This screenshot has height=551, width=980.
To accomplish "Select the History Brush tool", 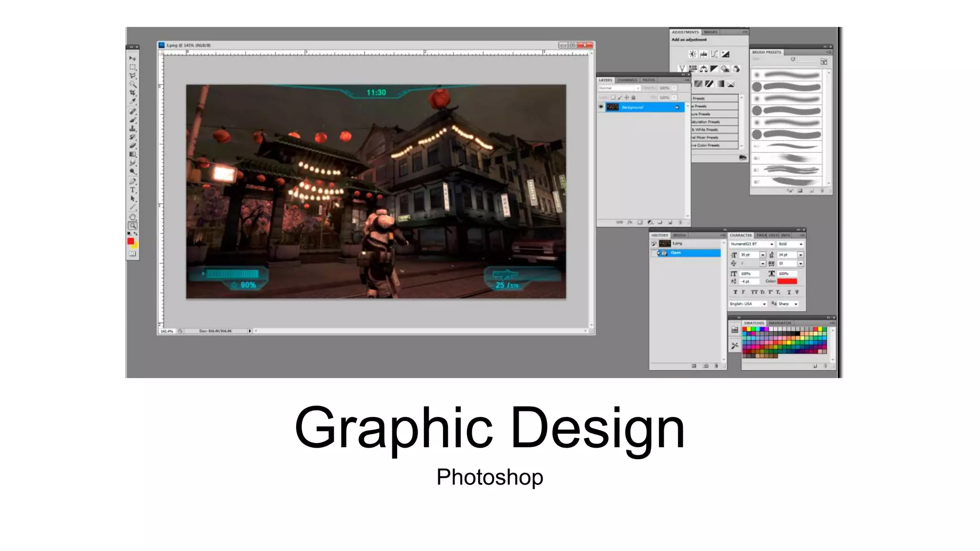I will [133, 137].
